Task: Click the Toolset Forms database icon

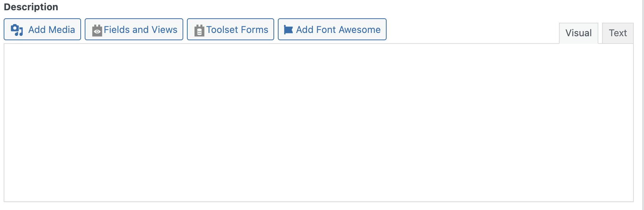Action: click(199, 30)
